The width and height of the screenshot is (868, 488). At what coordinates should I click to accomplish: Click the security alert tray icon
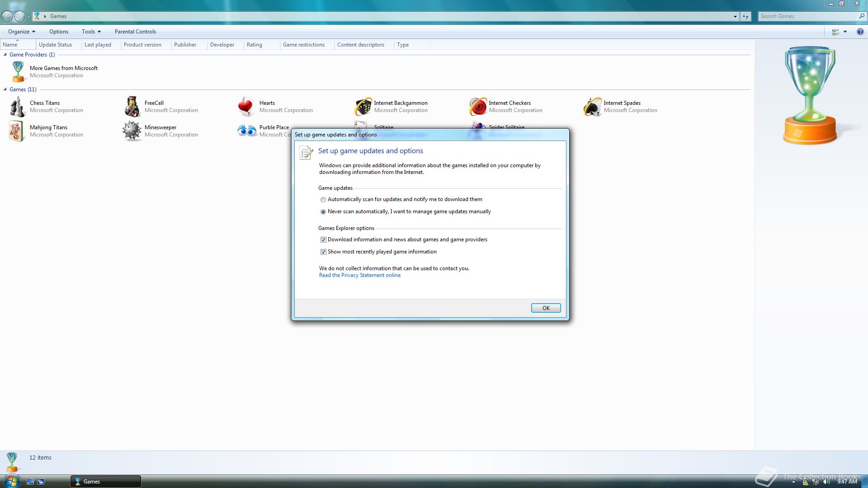pyautogui.click(x=805, y=482)
